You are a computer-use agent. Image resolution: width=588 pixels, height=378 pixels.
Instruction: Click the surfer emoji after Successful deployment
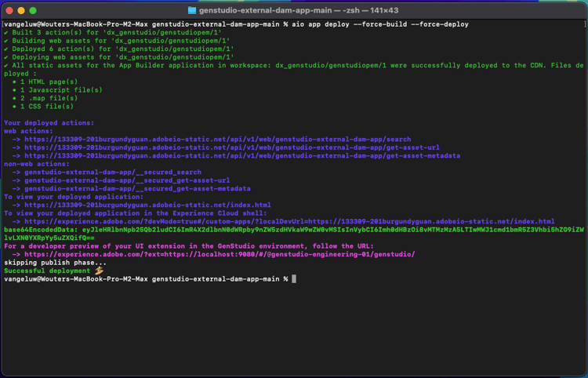(99, 271)
